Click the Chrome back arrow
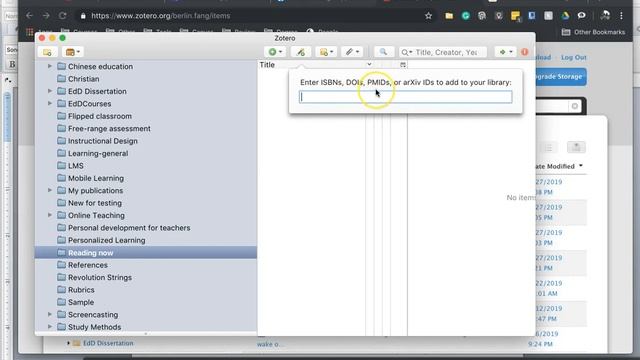Viewport: 640px width, 360px height. [x=29, y=16]
